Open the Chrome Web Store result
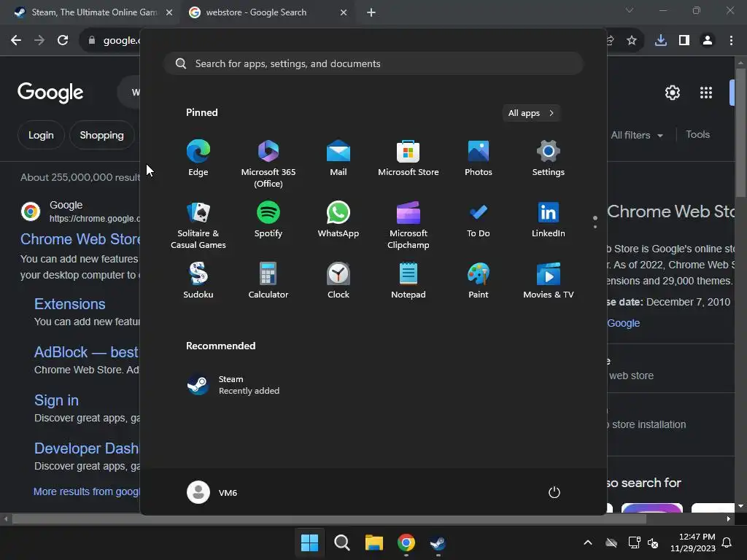The height and width of the screenshot is (560, 747). click(80, 239)
